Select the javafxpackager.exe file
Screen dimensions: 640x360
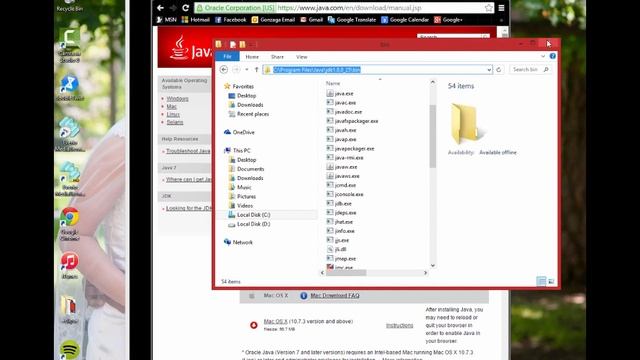tap(352, 121)
